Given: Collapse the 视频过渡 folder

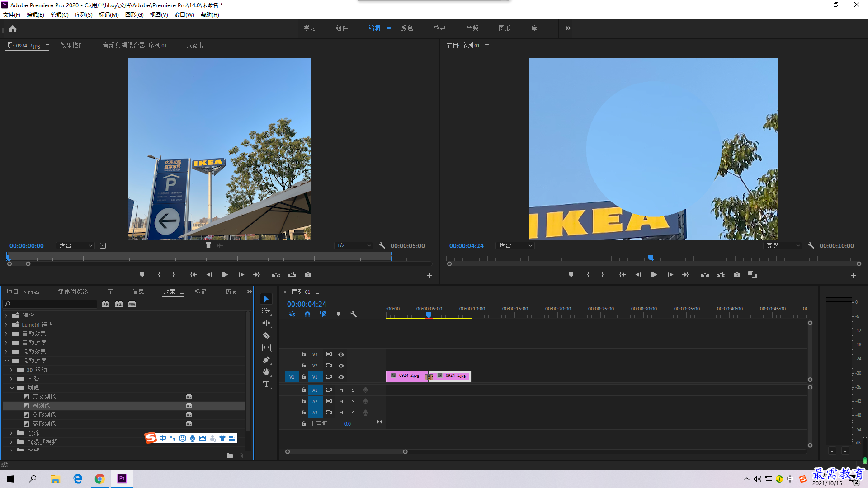Looking at the screenshot, I should (x=7, y=361).
